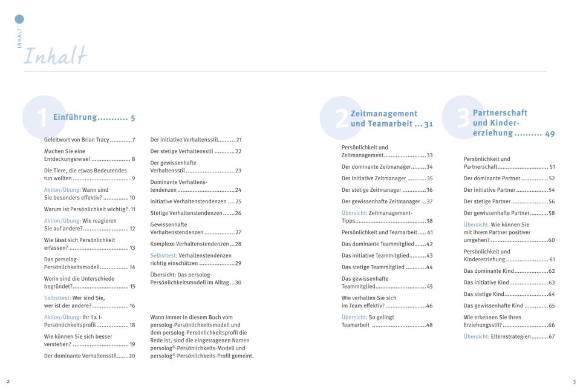Open Selbsttest: Wer sind Sie entry
This screenshot has height=392, width=583.
pos(90,302)
